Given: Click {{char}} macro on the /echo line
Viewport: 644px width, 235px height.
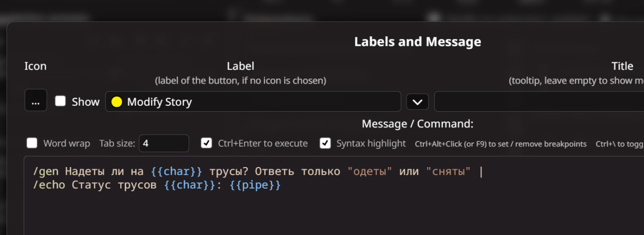Looking at the screenshot, I should pos(190,185).
